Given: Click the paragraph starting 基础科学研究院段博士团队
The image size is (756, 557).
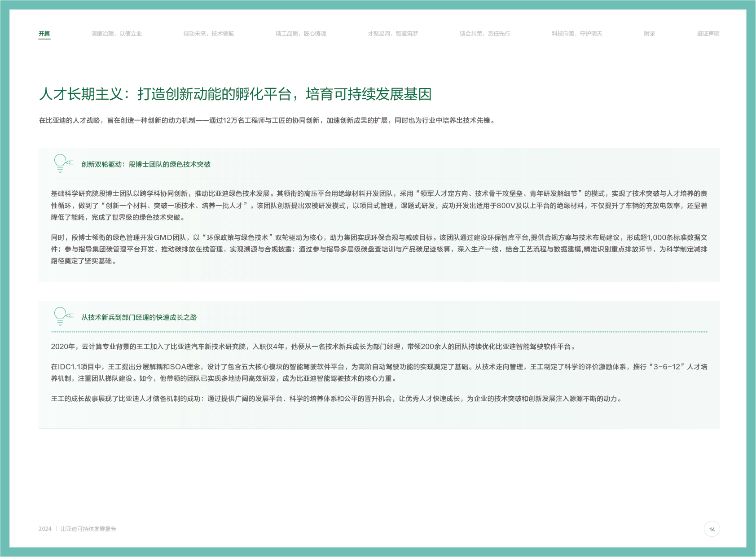Looking at the screenshot, I should (378, 205).
